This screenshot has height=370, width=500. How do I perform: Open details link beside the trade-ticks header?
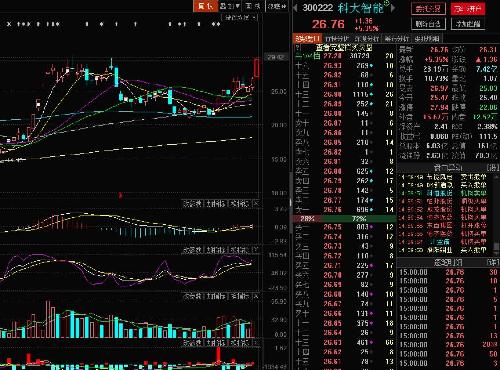coord(492,262)
